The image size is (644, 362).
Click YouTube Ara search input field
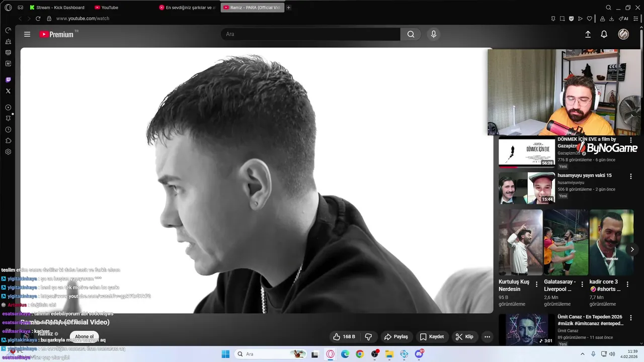click(x=310, y=34)
